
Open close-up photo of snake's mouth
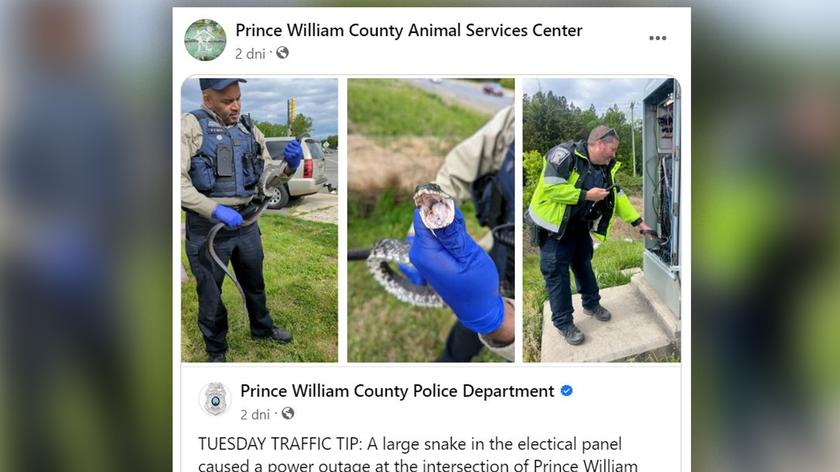pos(431,220)
